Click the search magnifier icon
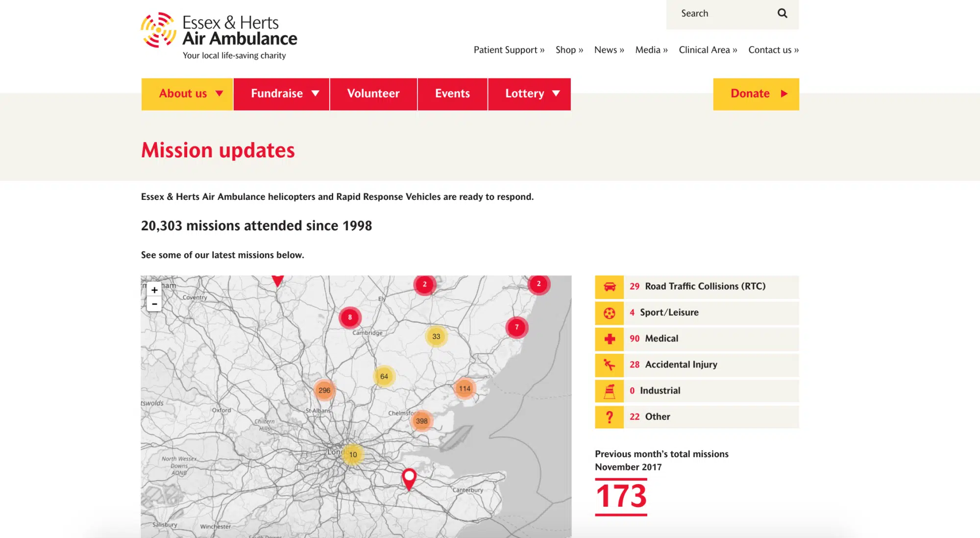Viewport: 980px width, 538px height. pos(782,14)
